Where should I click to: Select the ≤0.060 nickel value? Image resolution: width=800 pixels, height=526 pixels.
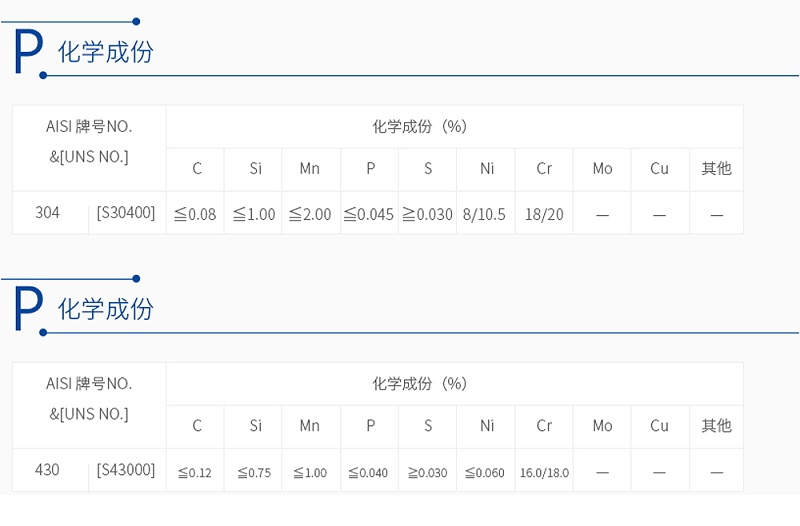[x=485, y=472]
